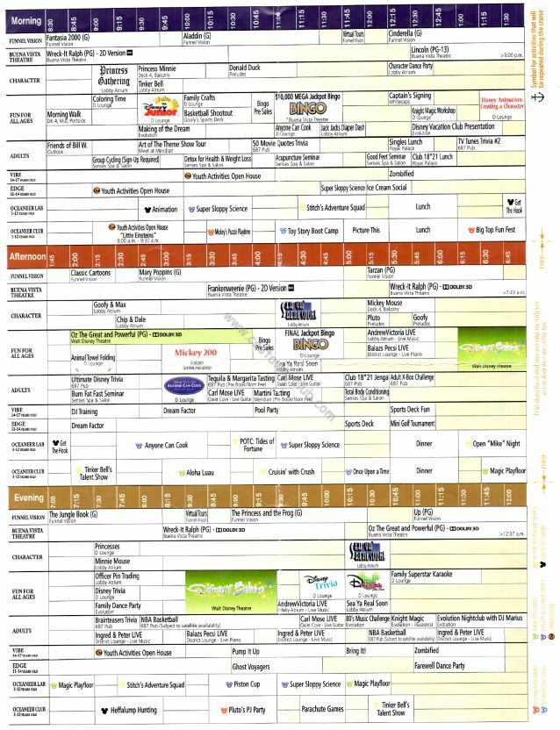Click the icon beside Piston Cup

[x=229, y=685]
